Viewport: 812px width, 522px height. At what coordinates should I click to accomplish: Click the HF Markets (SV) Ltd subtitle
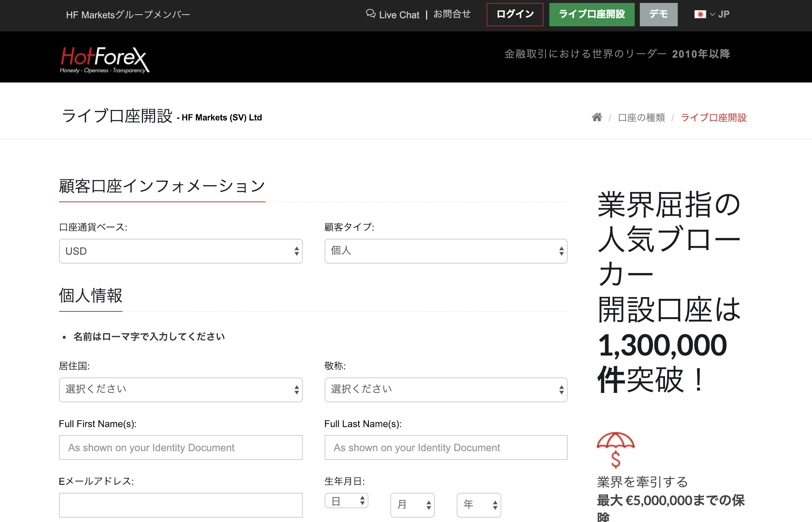coord(222,118)
